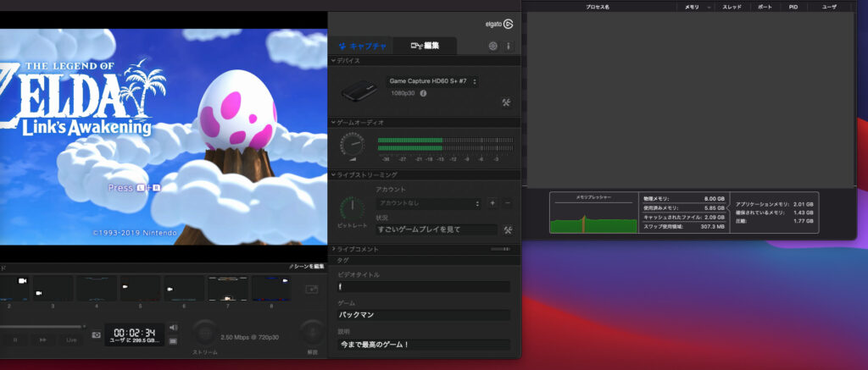
Task: Open Elgato preferences gear icon
Action: pos(492,47)
